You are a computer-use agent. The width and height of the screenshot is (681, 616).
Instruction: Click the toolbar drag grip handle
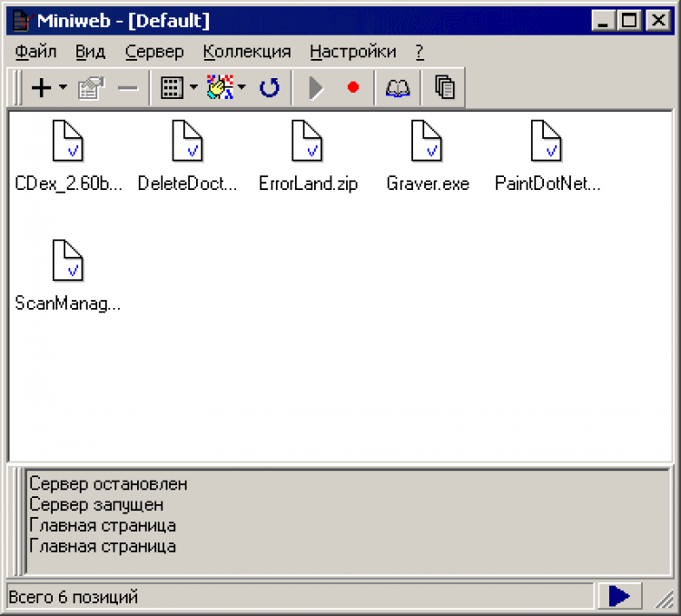click(17, 88)
